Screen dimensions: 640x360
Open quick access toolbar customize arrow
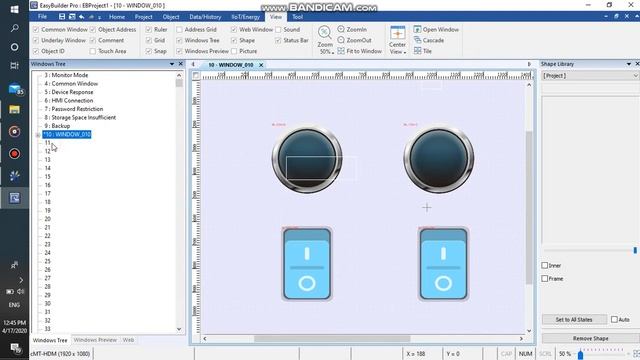click(100, 17)
